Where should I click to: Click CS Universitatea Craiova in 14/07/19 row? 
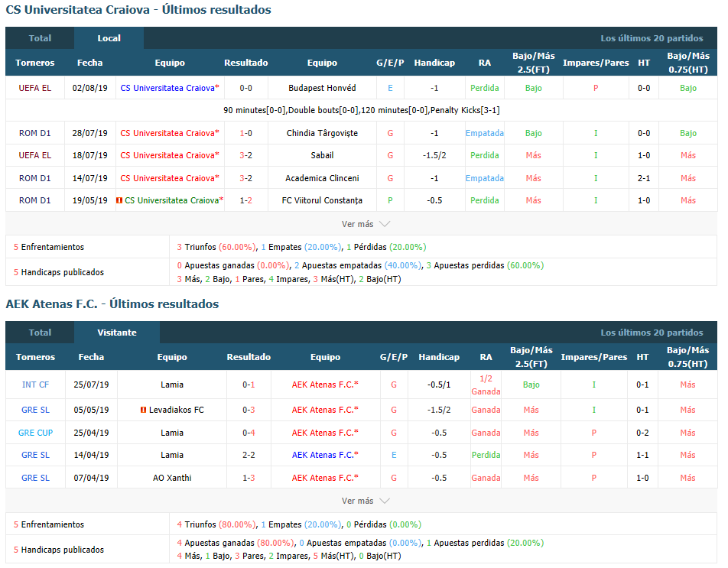pyautogui.click(x=170, y=178)
